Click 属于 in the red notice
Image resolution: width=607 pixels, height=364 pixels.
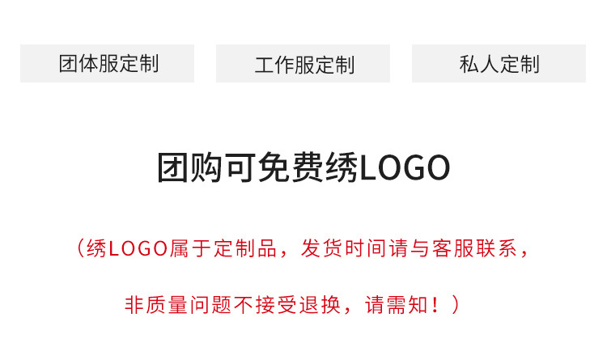(x=190, y=248)
